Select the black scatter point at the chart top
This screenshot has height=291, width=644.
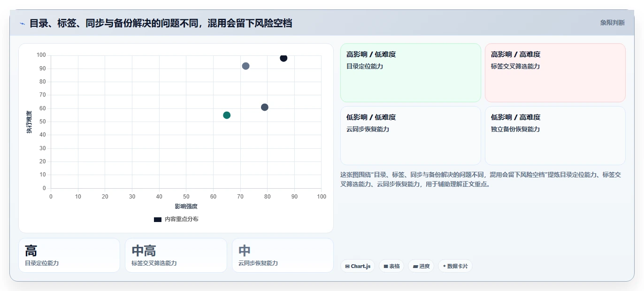pos(284,58)
